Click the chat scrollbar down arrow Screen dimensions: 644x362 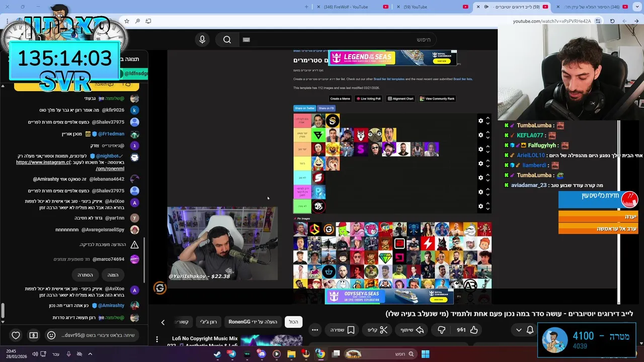tap(3, 322)
